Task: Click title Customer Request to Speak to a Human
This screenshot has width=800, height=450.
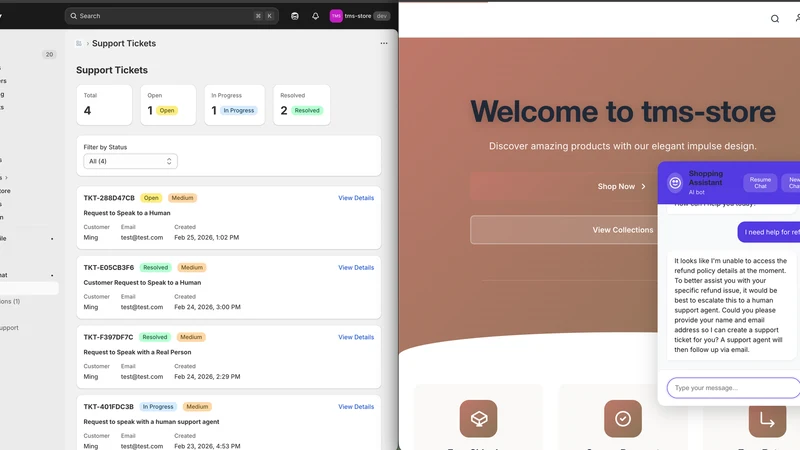Action: [x=142, y=283]
